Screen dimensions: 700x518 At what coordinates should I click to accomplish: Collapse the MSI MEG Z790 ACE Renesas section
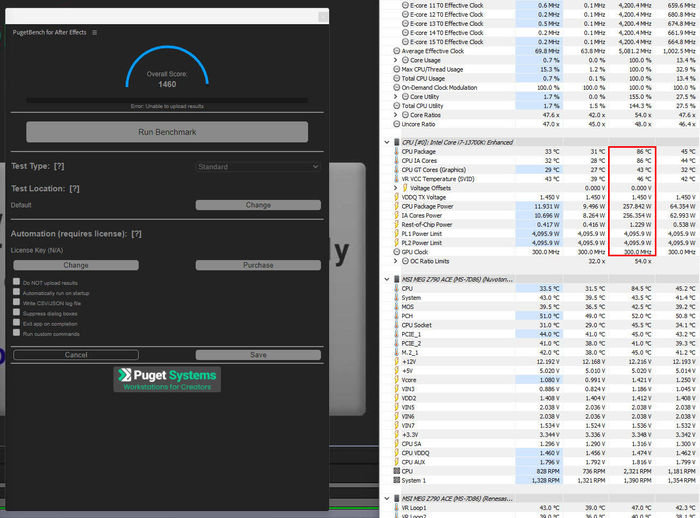point(387,499)
